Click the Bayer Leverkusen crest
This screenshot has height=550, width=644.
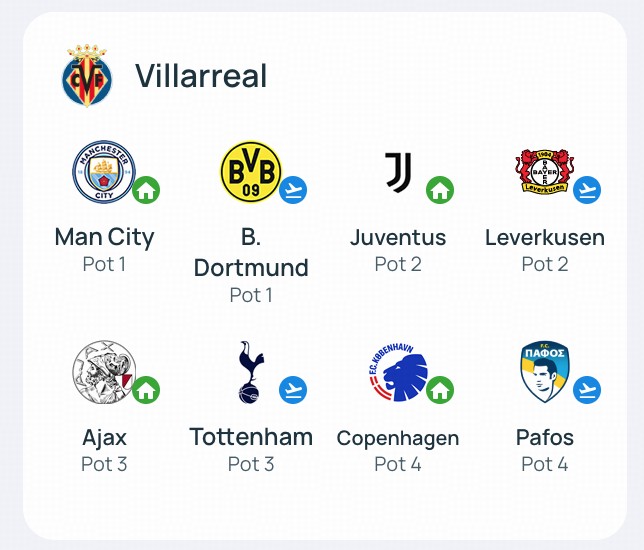point(545,171)
